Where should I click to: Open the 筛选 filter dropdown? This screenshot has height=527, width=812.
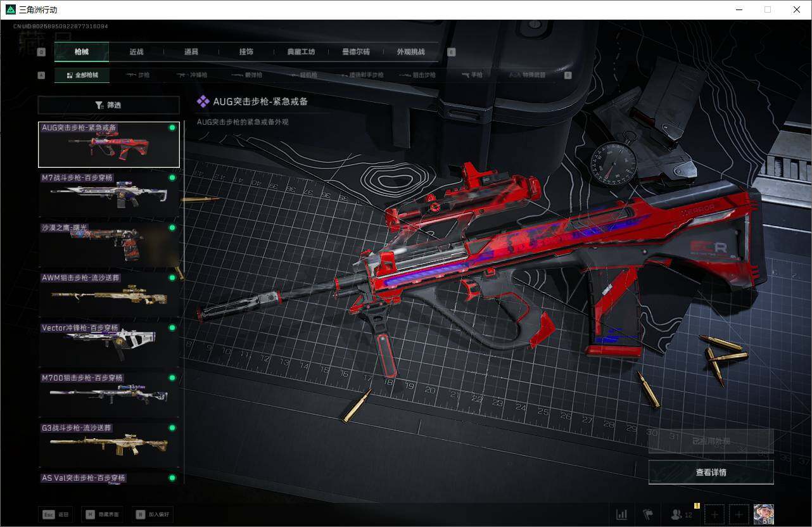click(108, 105)
